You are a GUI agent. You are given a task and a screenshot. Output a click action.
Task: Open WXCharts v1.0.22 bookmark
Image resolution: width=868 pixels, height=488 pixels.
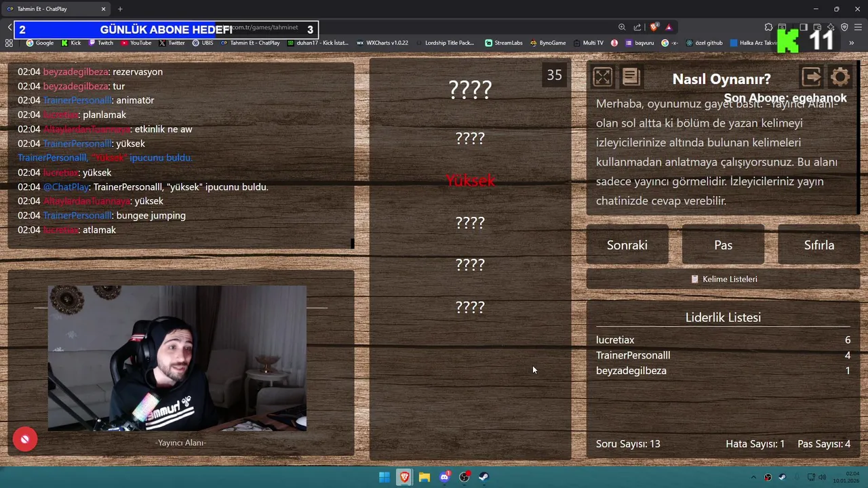tap(382, 43)
